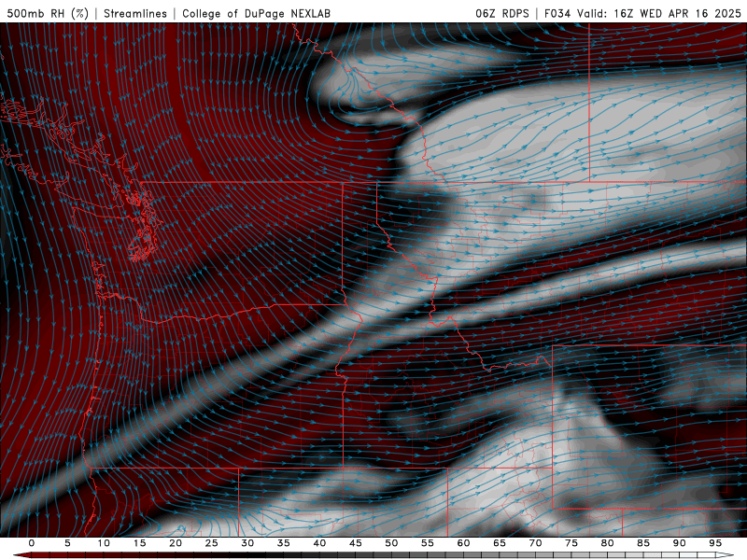The height and width of the screenshot is (560, 747).
Task: Click the colorbar label "55"
Action: coord(428,543)
